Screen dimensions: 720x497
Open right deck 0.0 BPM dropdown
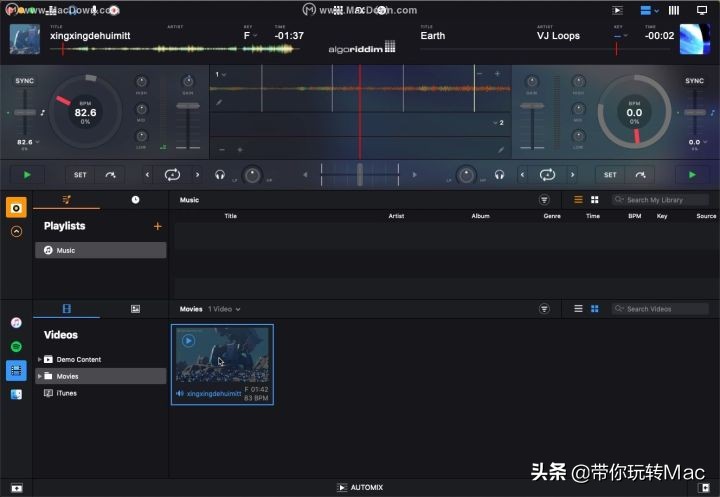point(698,142)
